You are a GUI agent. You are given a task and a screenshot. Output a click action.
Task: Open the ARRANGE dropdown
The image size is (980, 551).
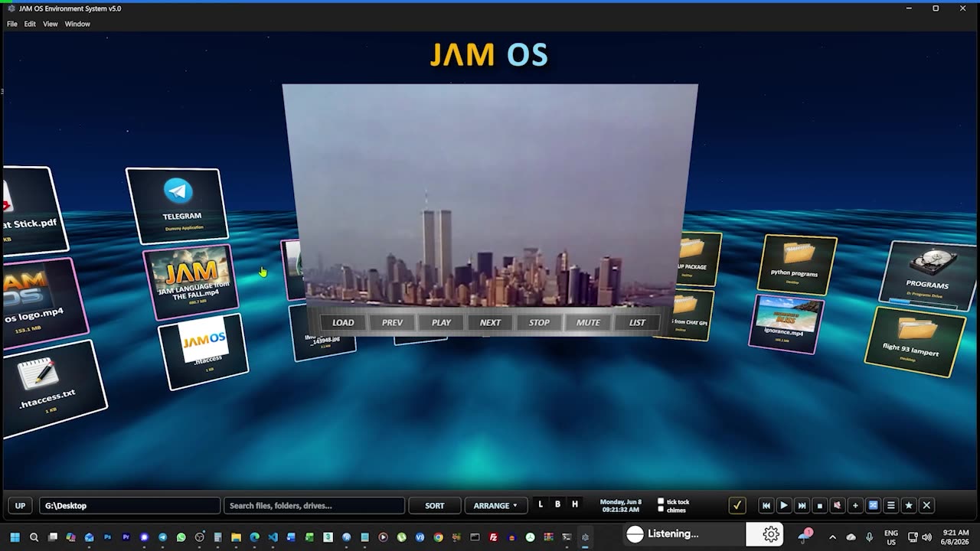coord(495,506)
